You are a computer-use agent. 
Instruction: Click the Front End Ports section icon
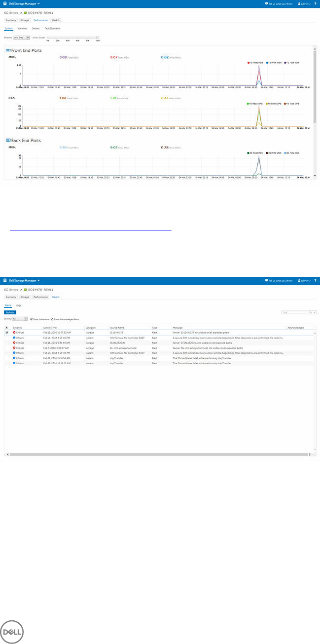pos(7,50)
